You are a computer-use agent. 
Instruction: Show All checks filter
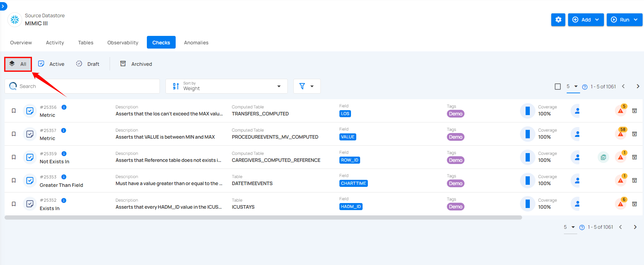(18, 64)
